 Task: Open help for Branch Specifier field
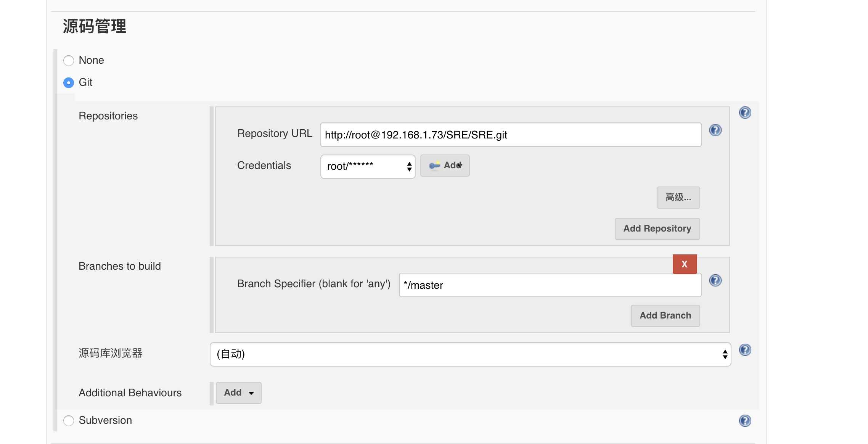[715, 281]
